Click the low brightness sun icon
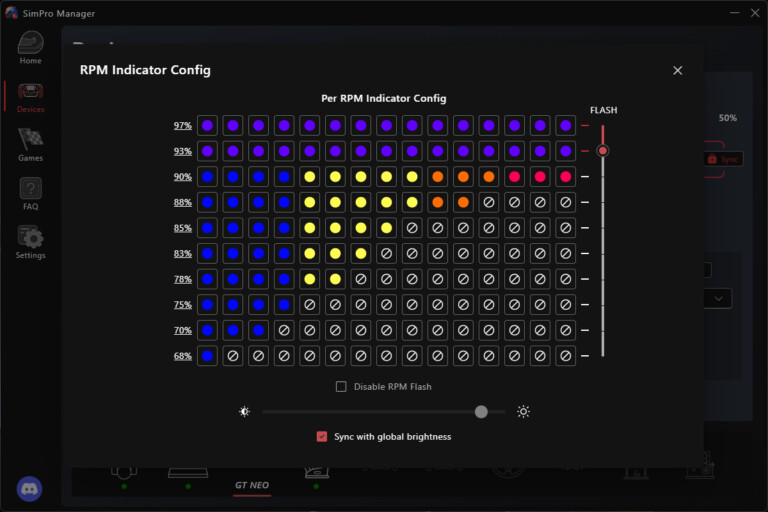The image size is (768, 512). click(244, 411)
